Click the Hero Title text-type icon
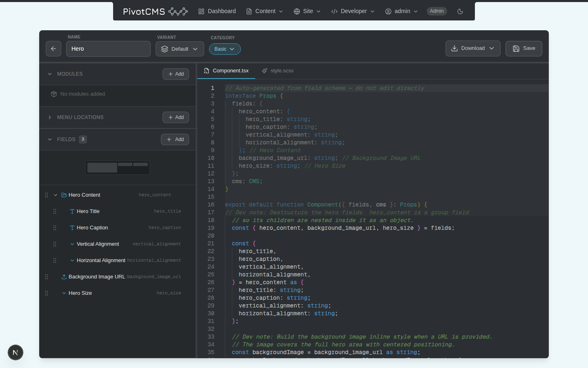The image size is (588, 368). click(72, 211)
